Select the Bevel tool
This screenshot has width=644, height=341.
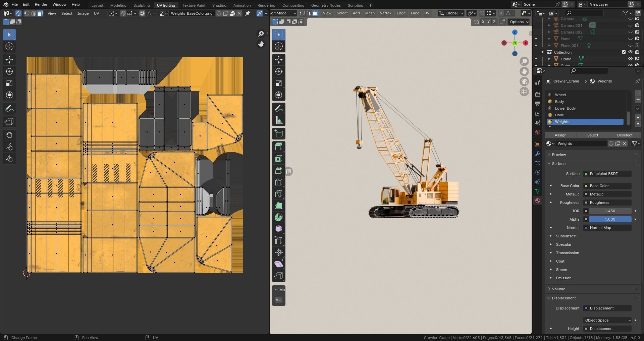(279, 170)
